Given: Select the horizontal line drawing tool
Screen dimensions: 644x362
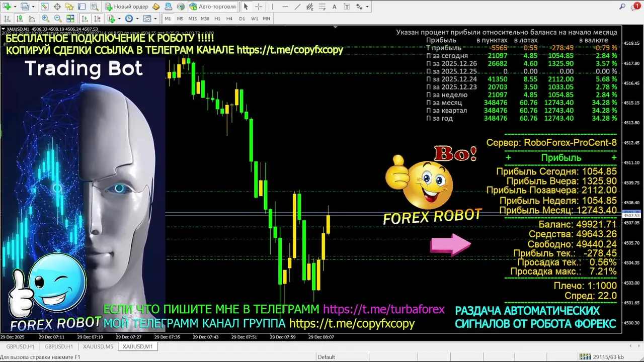Looking at the screenshot, I should tap(285, 7).
